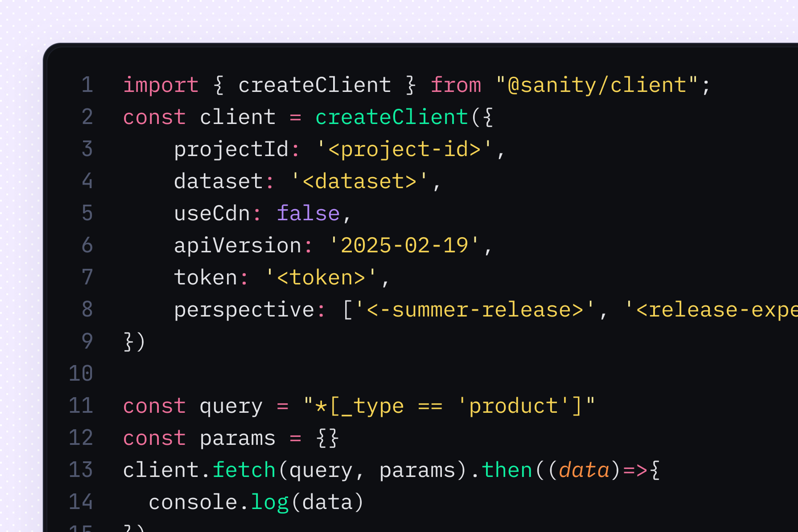Click the 'client' variable name on line 2
The width and height of the screenshot is (798, 532).
pyautogui.click(x=238, y=117)
